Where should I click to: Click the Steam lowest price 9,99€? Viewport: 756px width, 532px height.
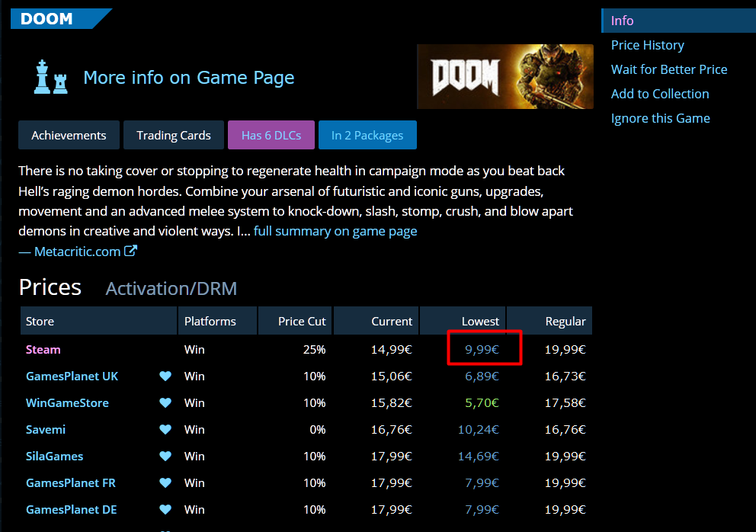tap(482, 350)
